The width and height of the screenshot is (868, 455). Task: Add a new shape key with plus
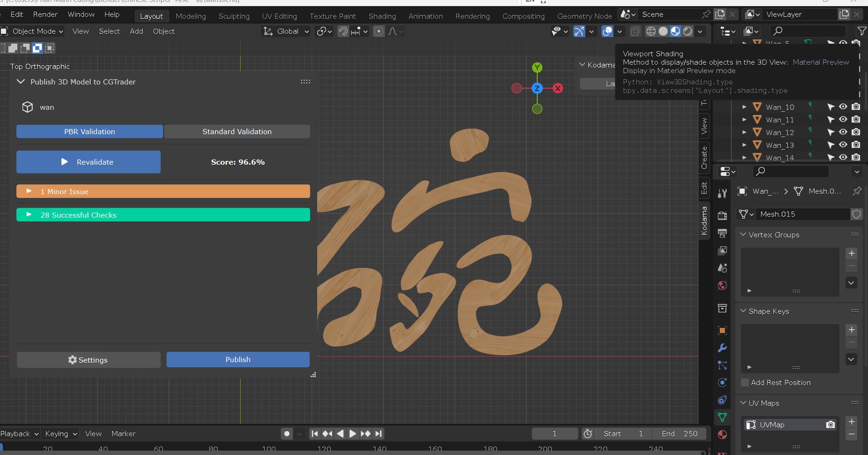coord(852,330)
